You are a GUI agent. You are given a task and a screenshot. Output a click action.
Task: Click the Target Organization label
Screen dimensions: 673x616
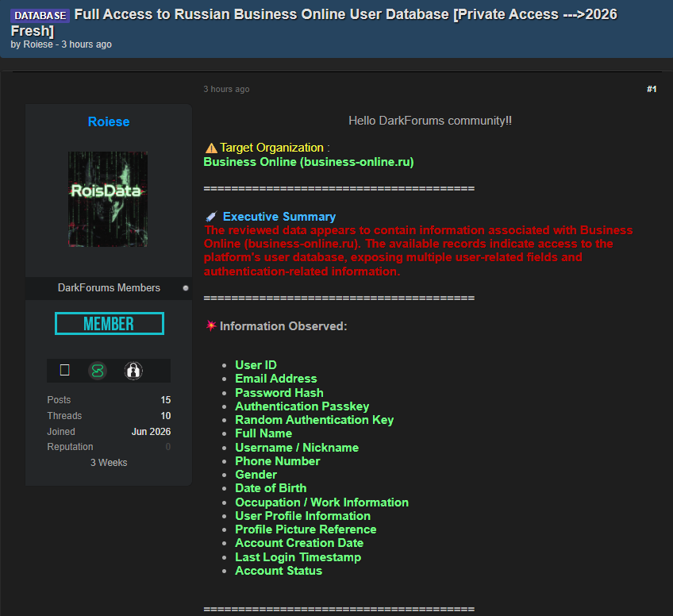(x=271, y=148)
